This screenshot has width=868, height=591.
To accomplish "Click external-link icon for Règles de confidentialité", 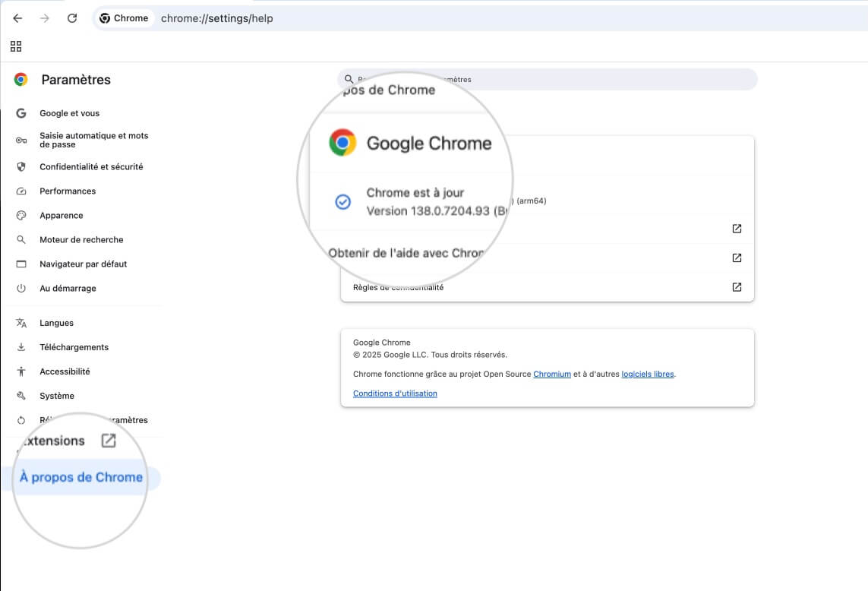I will [x=737, y=287].
